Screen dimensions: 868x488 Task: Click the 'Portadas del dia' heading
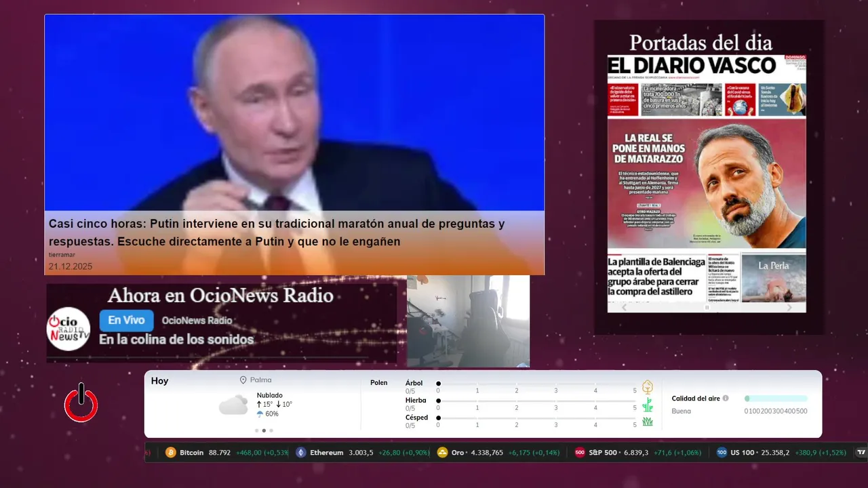tap(701, 42)
